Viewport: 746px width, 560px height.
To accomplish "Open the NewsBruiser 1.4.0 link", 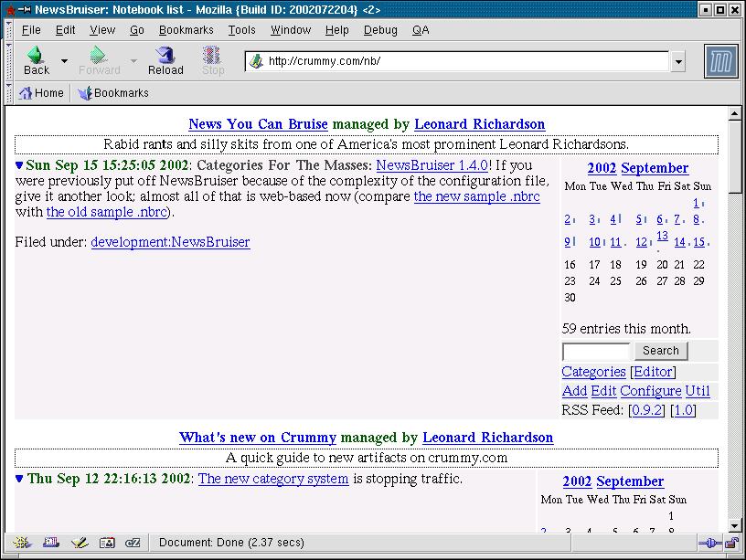I will click(x=432, y=165).
